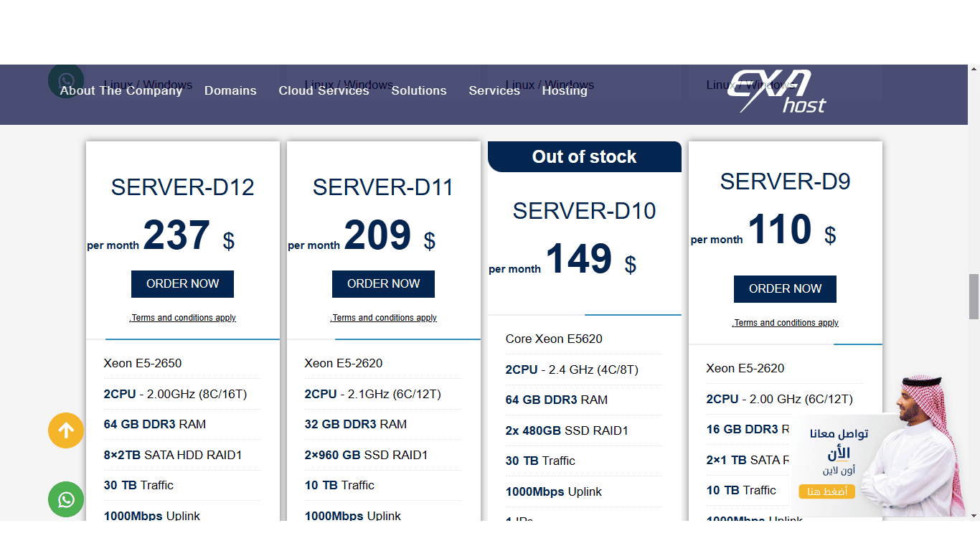Open the Services menu

[x=494, y=90]
